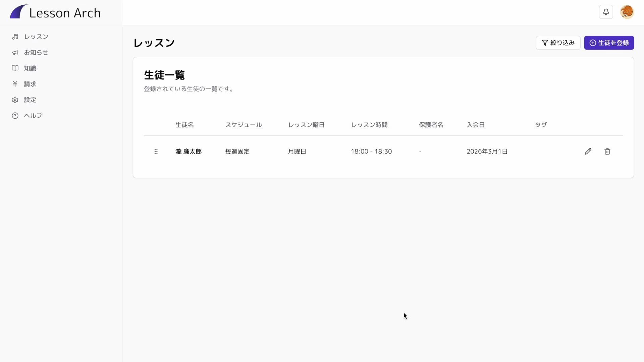644x362 pixels.
Task: Click the music note icon beside レッスン
Action: pyautogui.click(x=15, y=37)
